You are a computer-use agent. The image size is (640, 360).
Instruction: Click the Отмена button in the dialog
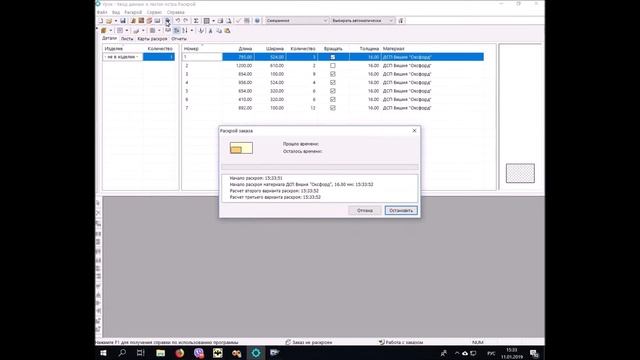coord(364,211)
